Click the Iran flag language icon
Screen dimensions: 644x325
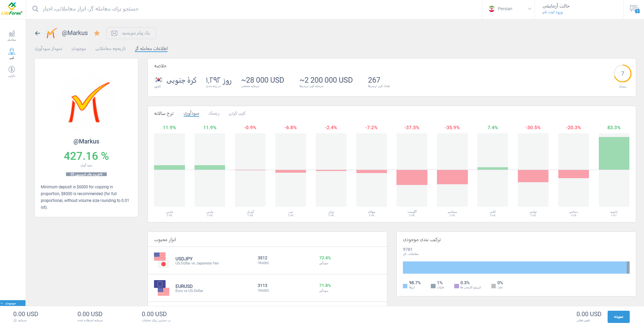[492, 9]
